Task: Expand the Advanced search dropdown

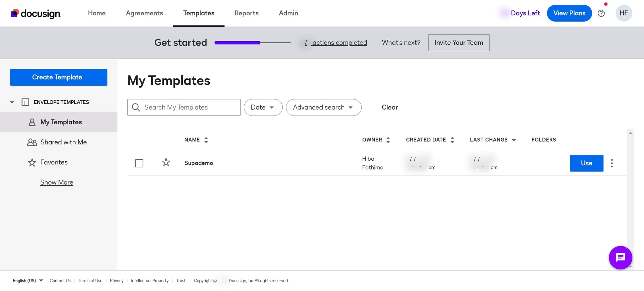Action: (x=323, y=107)
